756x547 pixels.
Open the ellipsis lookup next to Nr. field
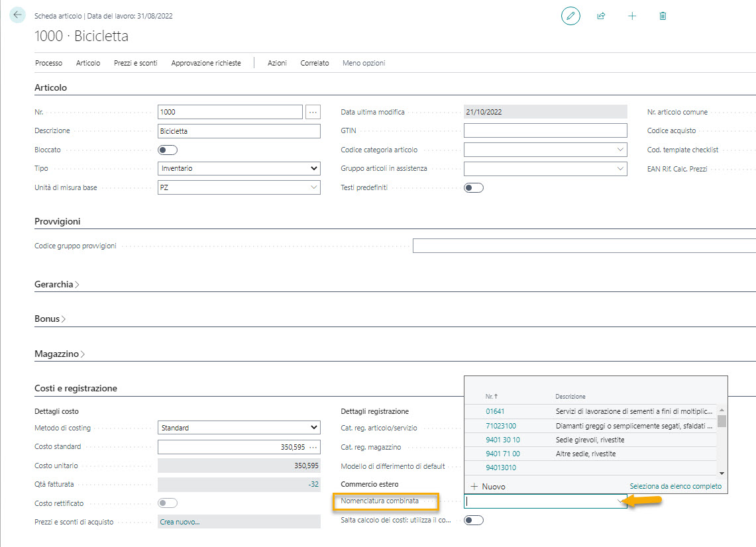tap(313, 113)
